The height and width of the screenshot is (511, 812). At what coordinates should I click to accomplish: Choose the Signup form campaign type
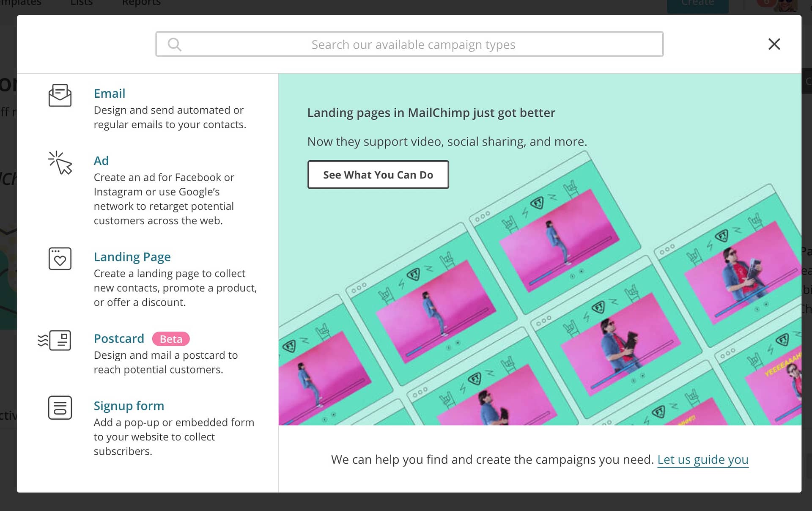pos(129,406)
